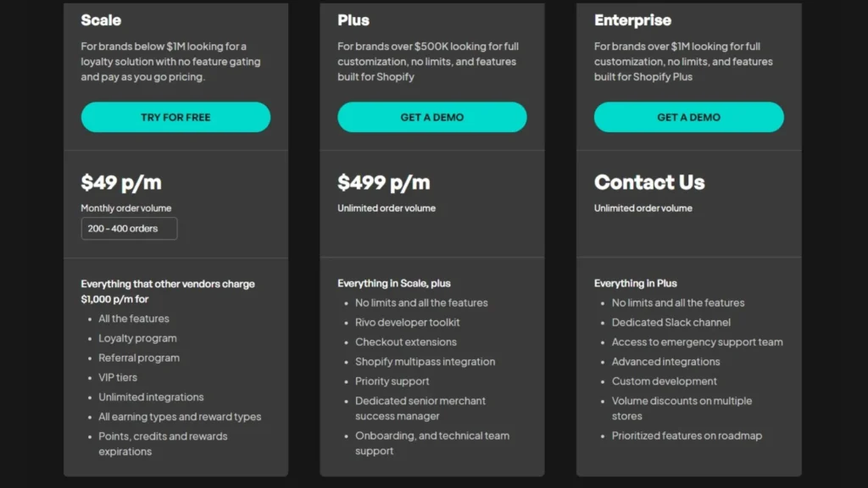Screen dimensions: 868x488
Task: Click the "Referral program" feature item
Action: point(139,358)
